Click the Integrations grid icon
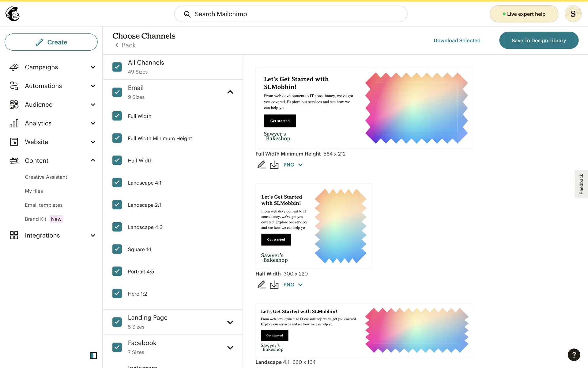 click(14, 235)
